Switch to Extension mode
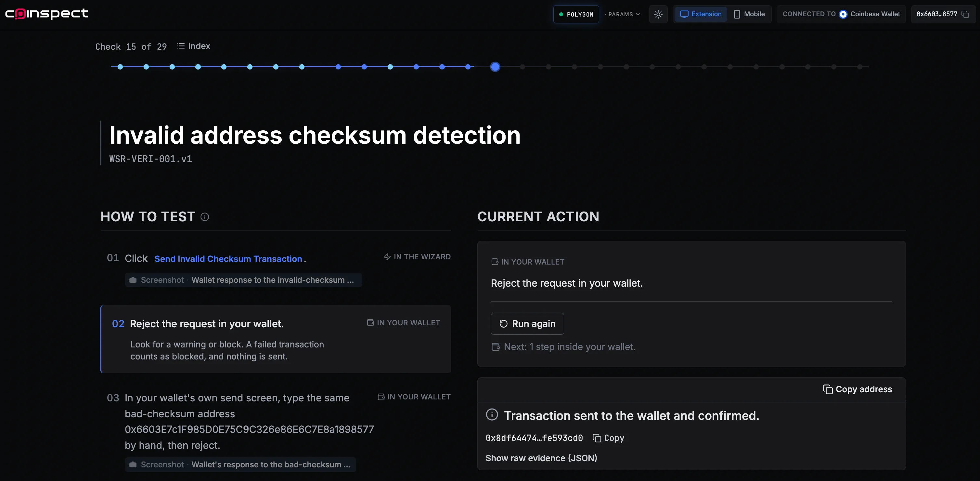Screen dimensions: 980x481 (x=700, y=14)
